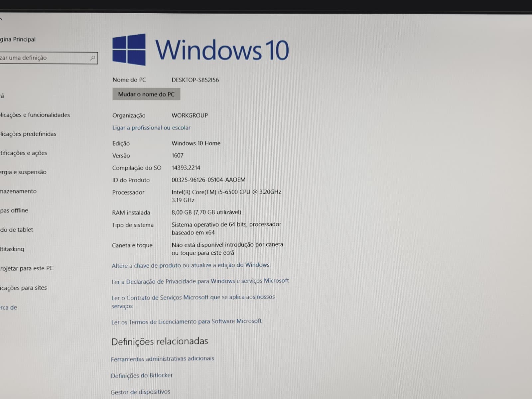Viewport: 532px width, 399px height.
Task: Go to Página Principal in sidebar
Action: click(x=18, y=39)
